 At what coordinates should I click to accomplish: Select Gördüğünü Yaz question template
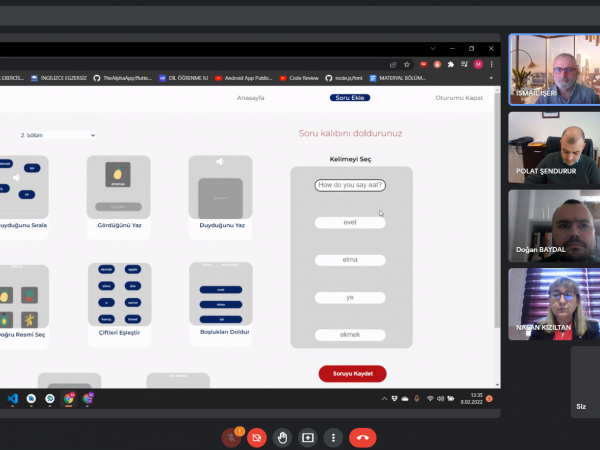point(119,196)
